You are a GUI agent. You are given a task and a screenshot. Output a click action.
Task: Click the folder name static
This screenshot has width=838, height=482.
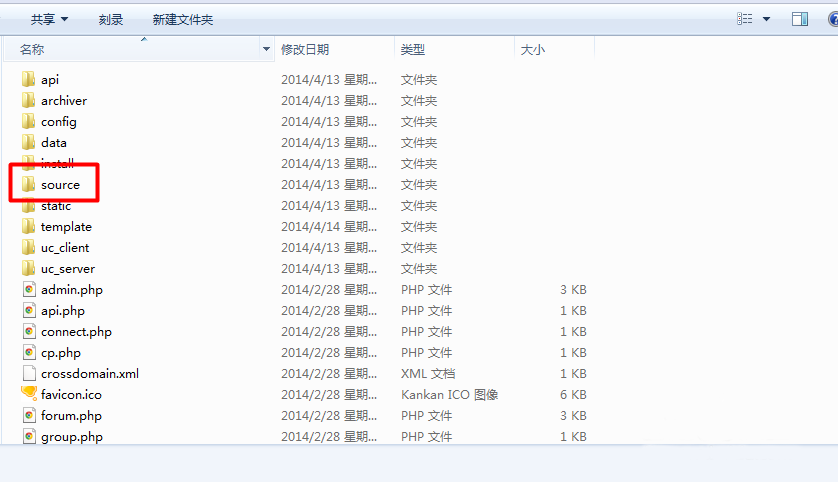click(x=56, y=206)
